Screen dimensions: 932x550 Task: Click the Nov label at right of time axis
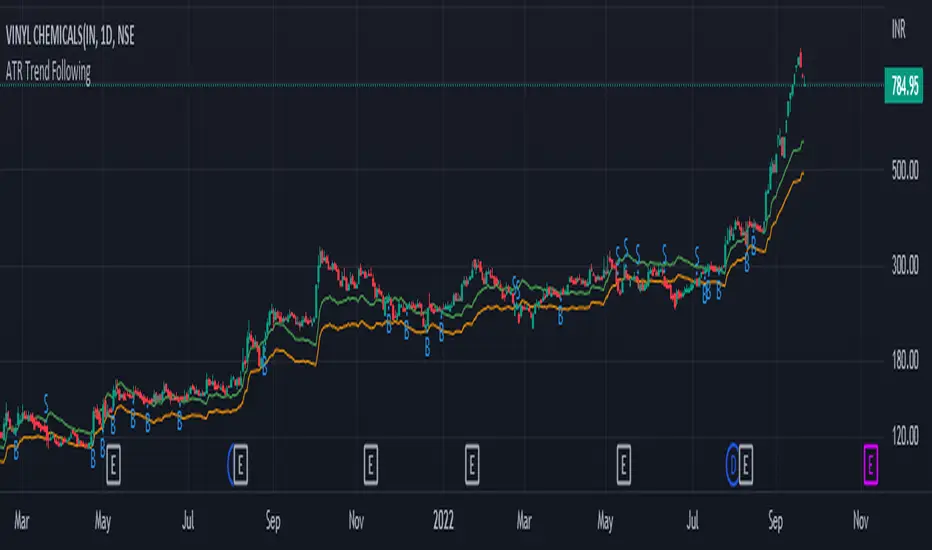coord(860,521)
